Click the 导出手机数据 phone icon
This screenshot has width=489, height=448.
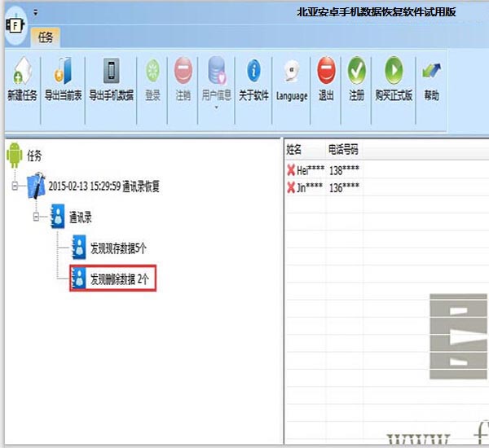112,71
